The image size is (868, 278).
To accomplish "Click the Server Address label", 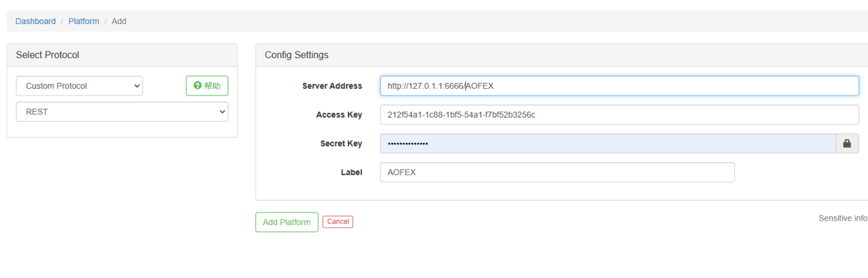I will (332, 86).
